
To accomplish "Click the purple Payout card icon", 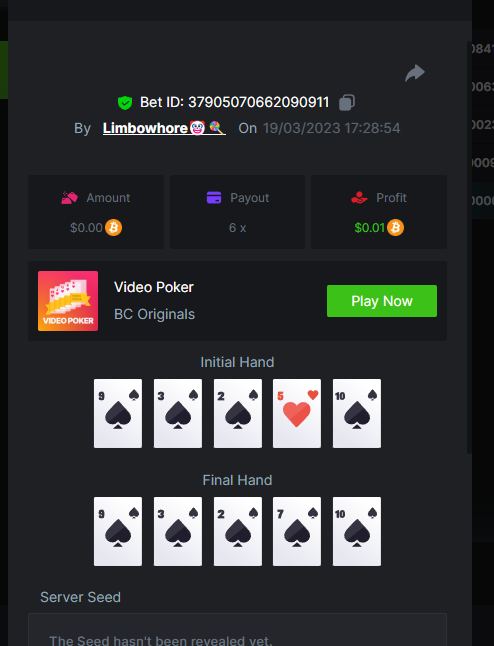I will coord(214,198).
